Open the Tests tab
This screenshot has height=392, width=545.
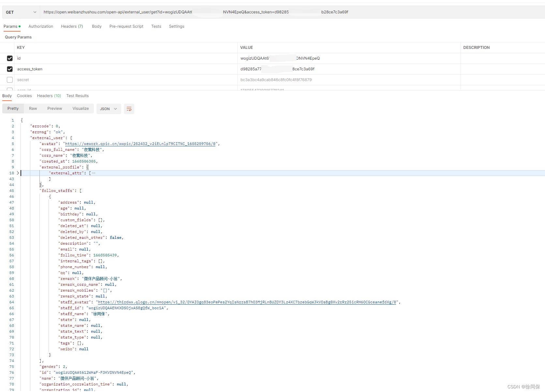tap(156, 26)
